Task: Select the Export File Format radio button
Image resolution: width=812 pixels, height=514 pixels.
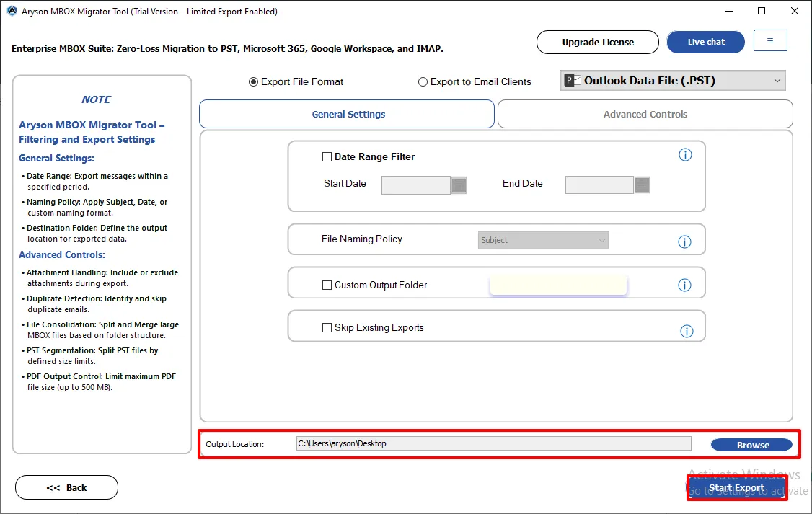Action: click(253, 81)
